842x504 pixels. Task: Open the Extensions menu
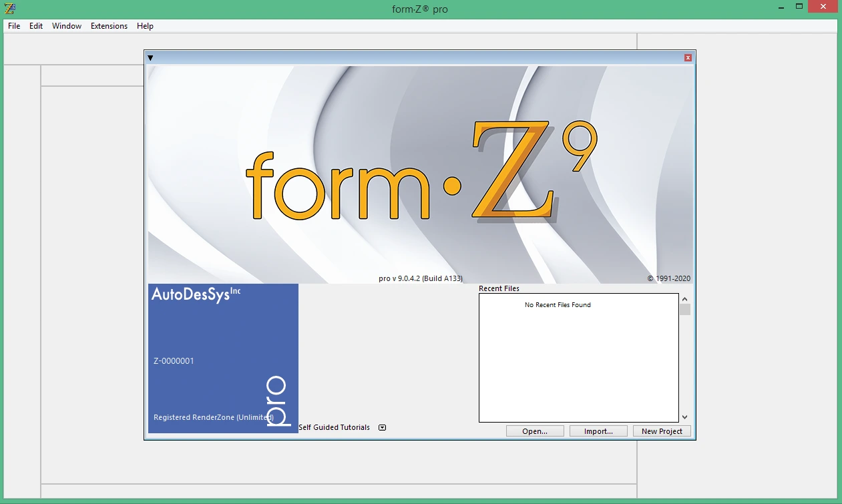(109, 26)
